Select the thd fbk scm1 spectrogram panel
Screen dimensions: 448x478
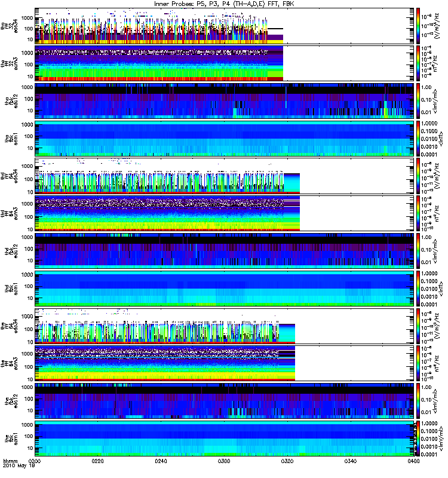(x=225, y=289)
